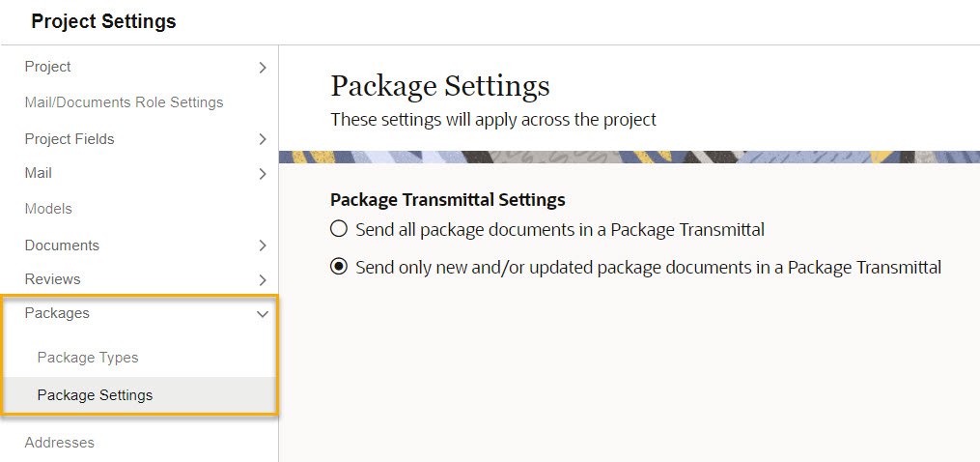Viewport: 980px width, 462px height.
Task: Click the Mail menu label
Action: [38, 173]
